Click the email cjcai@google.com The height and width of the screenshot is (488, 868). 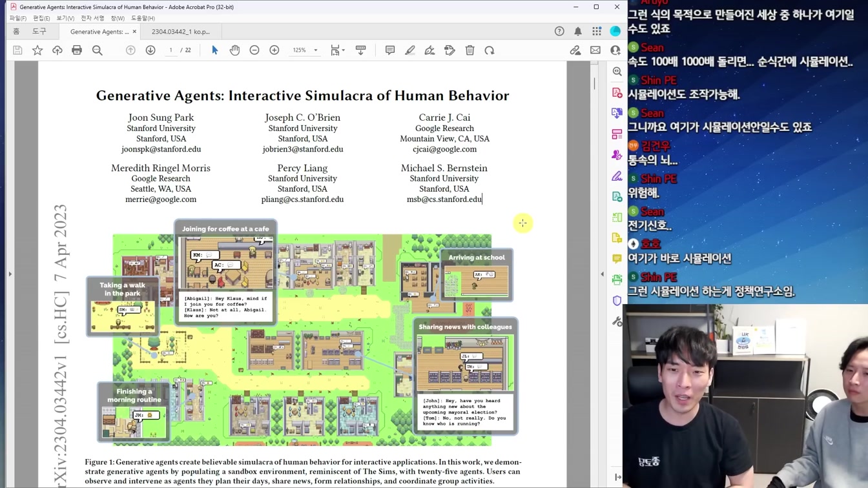[x=444, y=149]
